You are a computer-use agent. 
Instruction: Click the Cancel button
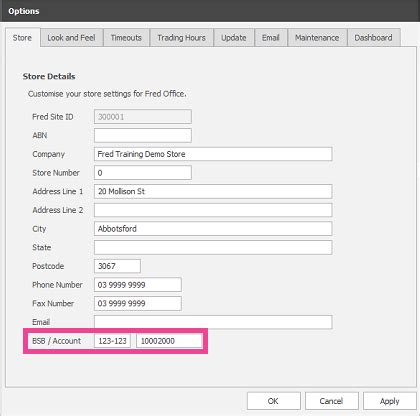332,401
